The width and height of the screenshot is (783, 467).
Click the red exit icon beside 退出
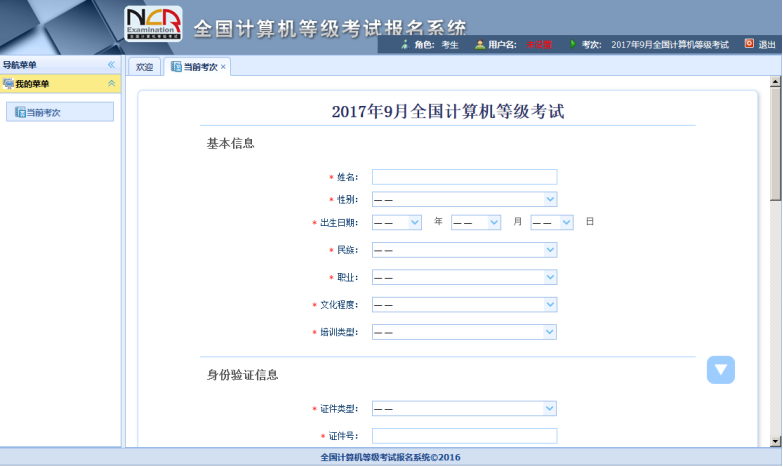pos(749,44)
